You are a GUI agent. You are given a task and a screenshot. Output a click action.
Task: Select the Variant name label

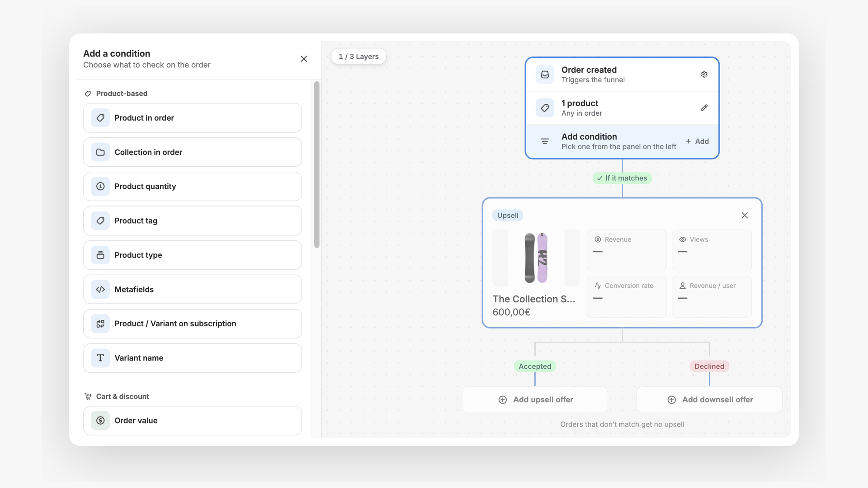tap(139, 358)
